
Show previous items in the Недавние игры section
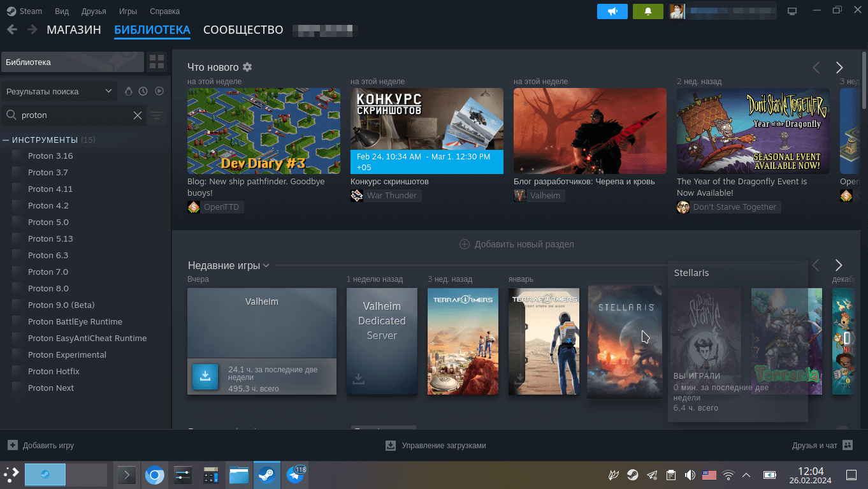pos(816,265)
